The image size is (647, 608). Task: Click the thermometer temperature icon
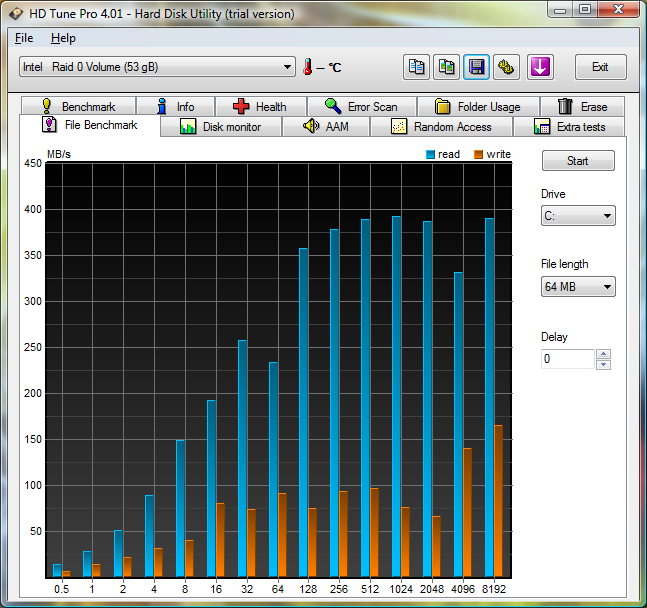[x=307, y=67]
